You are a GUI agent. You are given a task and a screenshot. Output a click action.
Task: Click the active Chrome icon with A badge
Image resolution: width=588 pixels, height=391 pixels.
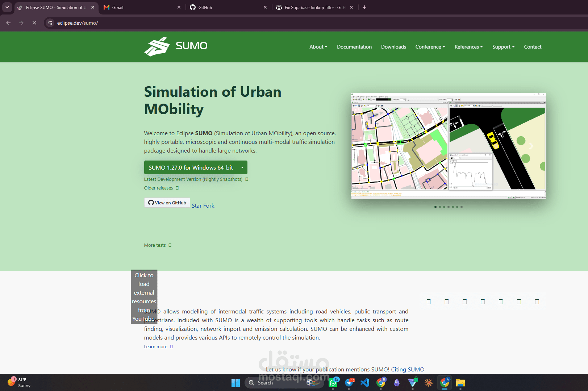445,383
